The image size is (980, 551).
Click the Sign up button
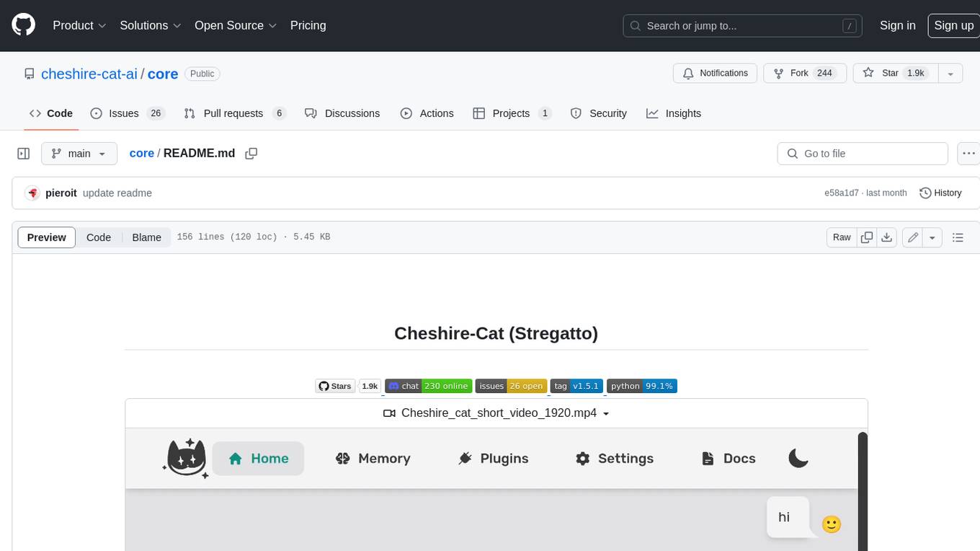tap(953, 25)
